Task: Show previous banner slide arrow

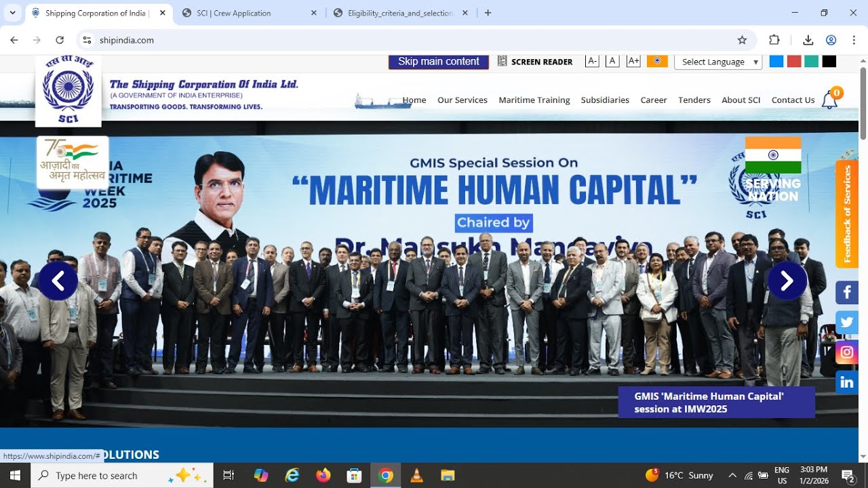Action: (x=58, y=281)
